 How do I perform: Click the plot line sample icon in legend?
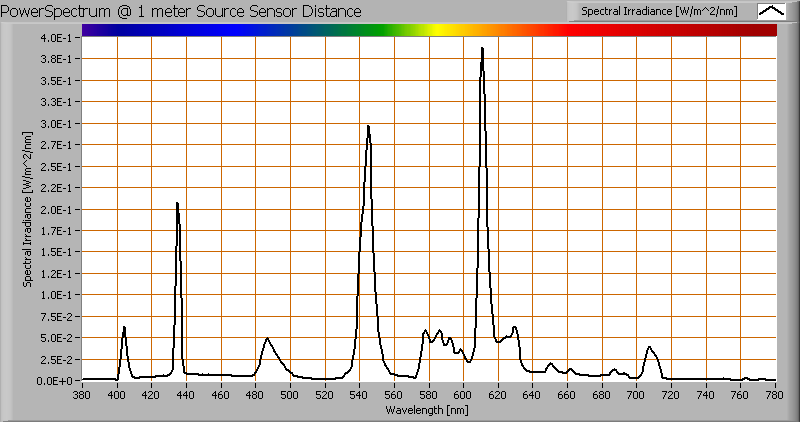click(772, 11)
